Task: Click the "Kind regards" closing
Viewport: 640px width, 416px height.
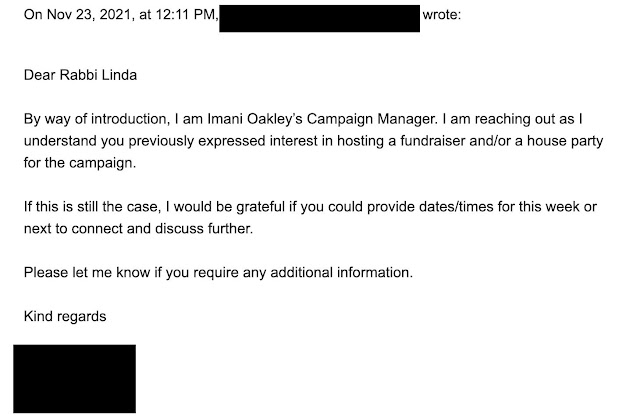Action: pos(65,316)
